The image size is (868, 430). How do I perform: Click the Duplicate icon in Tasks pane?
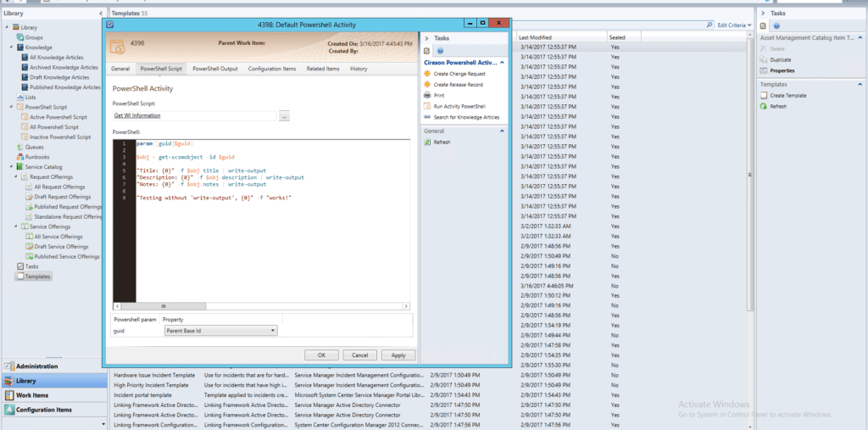coord(764,60)
